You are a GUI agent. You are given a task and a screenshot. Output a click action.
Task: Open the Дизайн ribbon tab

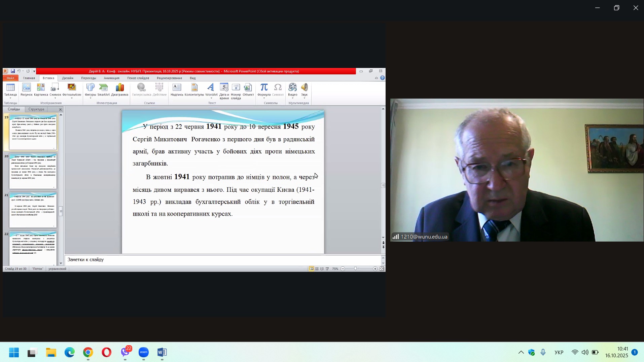coord(68,78)
